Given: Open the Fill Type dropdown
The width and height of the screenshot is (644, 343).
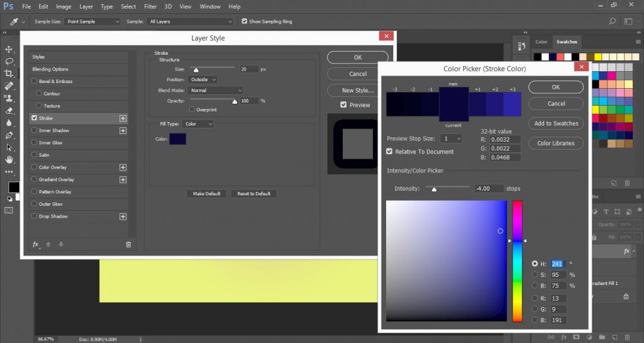Looking at the screenshot, I should 197,124.
